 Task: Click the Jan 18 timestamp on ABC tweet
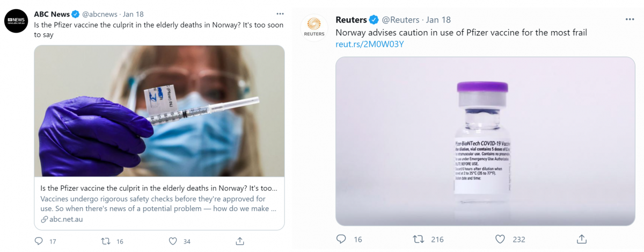coord(133,14)
